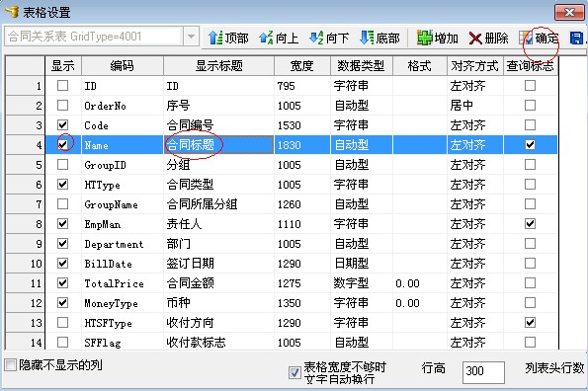Image resolution: width=588 pixels, height=391 pixels.
Task: Open the 合同关系表 GridType dropdown
Action: pos(191,37)
